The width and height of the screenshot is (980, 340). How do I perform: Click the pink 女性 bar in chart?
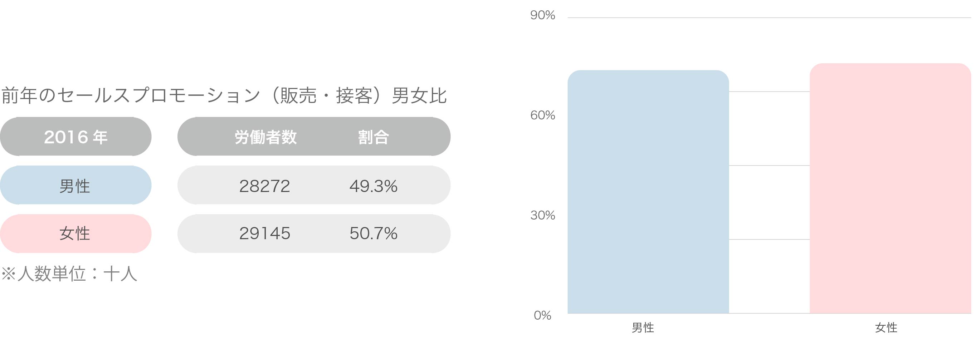890,188
